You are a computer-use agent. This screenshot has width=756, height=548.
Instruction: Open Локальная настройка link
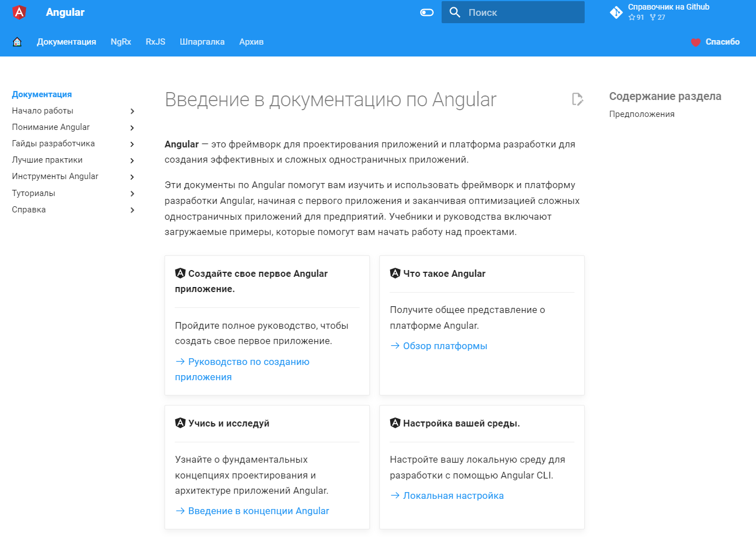447,495
